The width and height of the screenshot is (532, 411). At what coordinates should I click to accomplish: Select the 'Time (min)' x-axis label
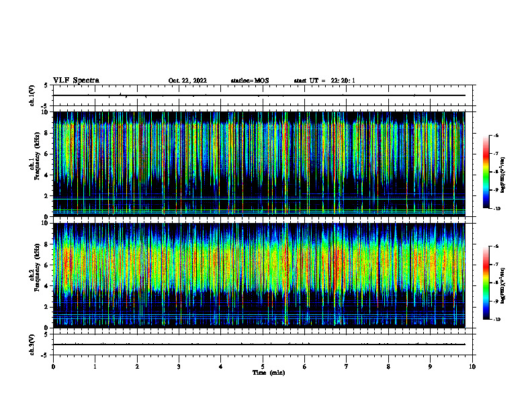(269, 373)
